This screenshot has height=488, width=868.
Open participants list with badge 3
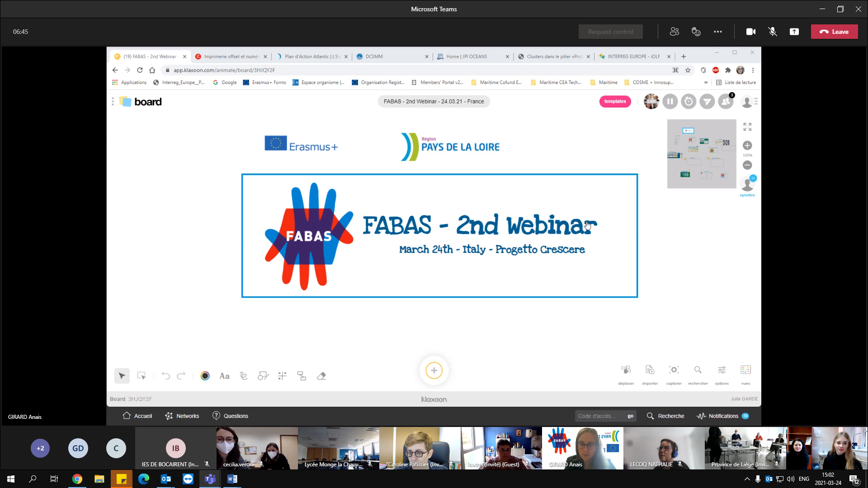[x=726, y=101]
